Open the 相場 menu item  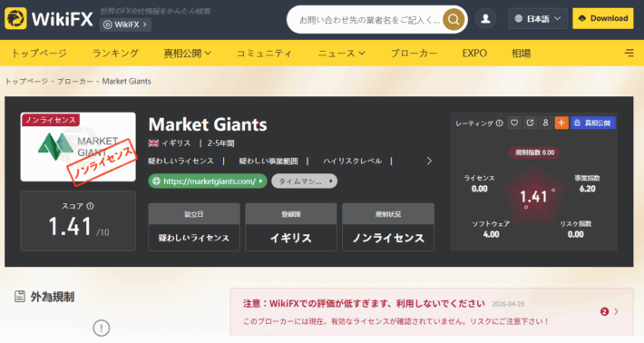click(522, 53)
